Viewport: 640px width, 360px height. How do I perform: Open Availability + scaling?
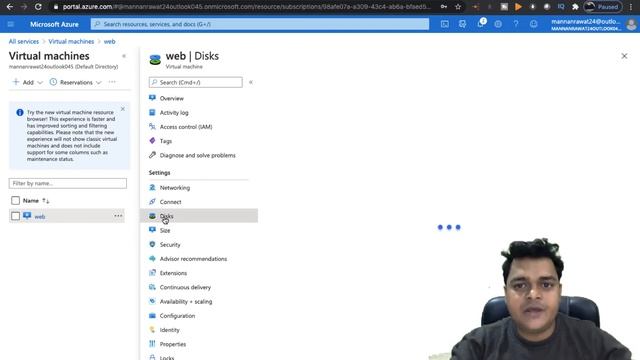pos(186,302)
